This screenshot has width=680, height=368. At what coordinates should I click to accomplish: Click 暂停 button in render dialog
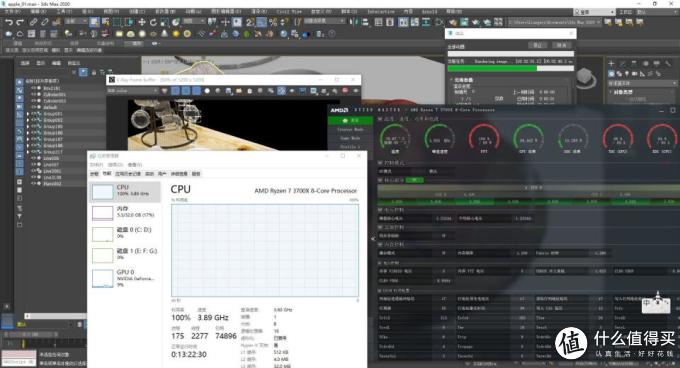537,45
